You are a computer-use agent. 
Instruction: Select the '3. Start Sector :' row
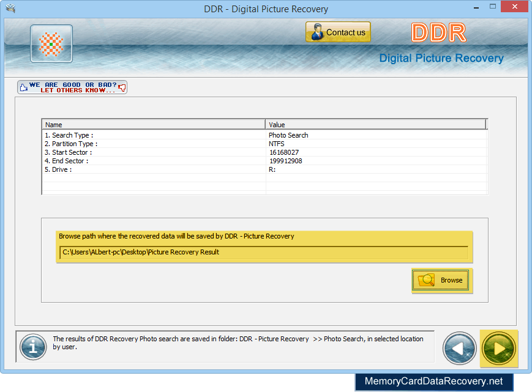(x=264, y=152)
